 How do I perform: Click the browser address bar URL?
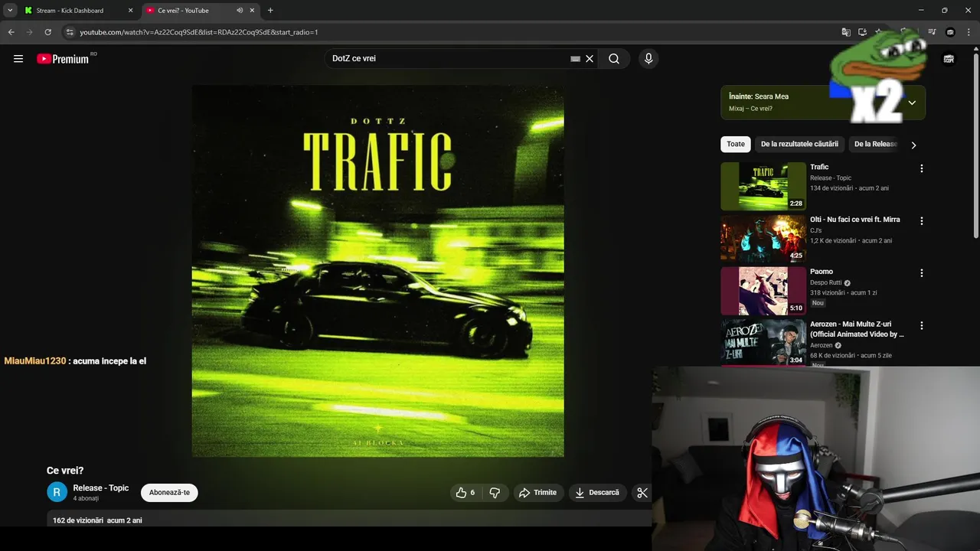[x=199, y=32]
